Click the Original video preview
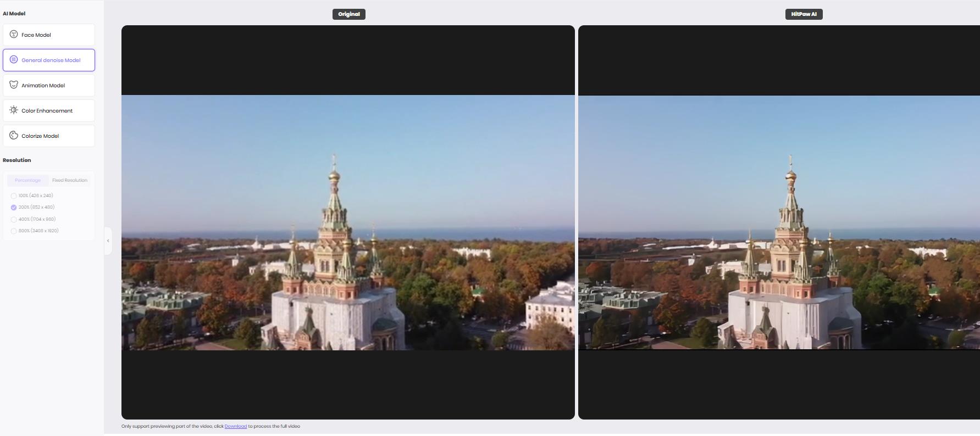 348,222
